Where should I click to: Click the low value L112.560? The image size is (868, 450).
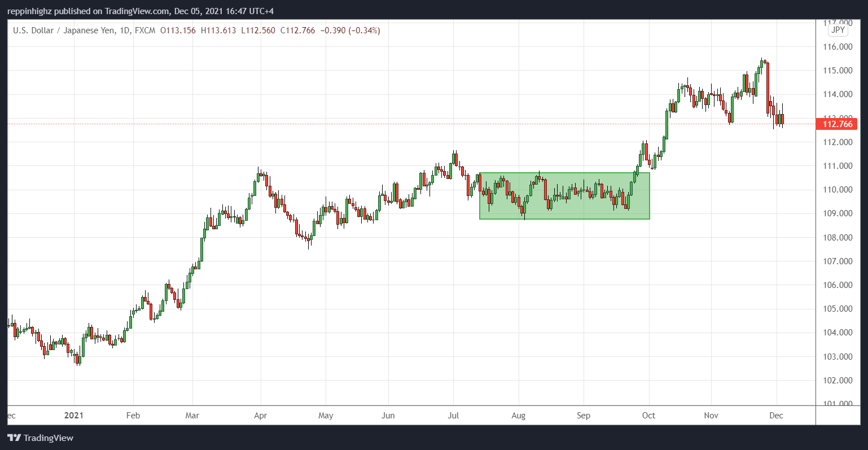[258, 30]
